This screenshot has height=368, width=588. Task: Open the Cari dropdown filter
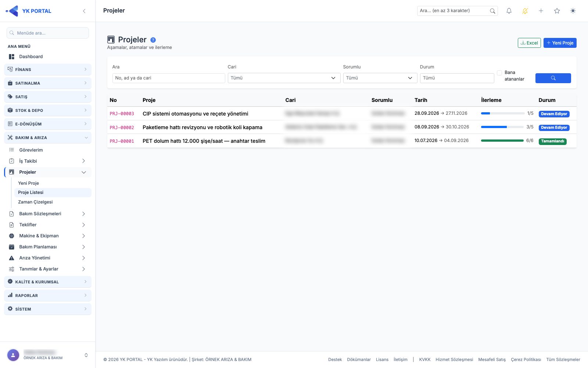[x=284, y=78]
